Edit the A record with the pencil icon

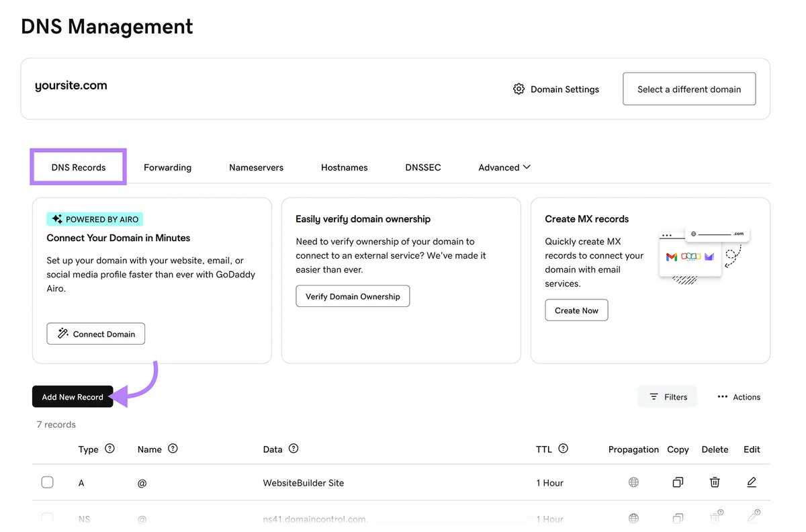tap(752, 482)
